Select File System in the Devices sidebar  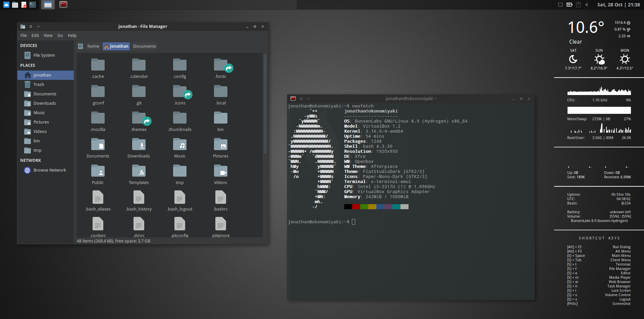pyautogui.click(x=46, y=55)
